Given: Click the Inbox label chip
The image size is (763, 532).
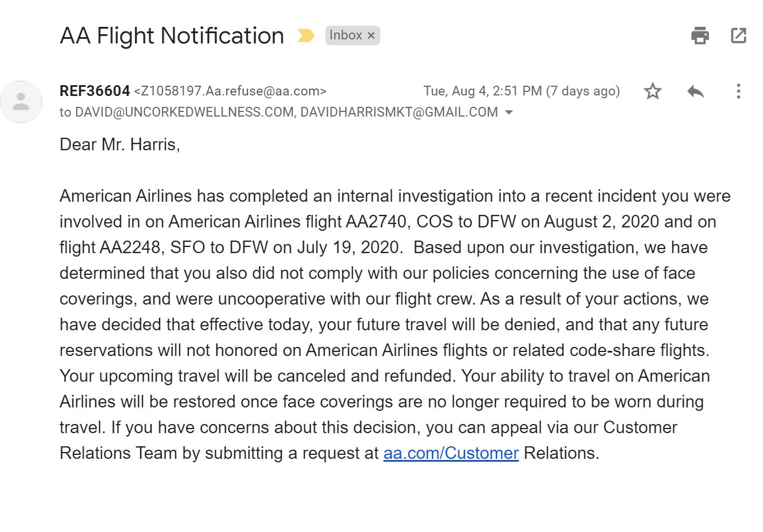Looking at the screenshot, I should (x=345, y=35).
